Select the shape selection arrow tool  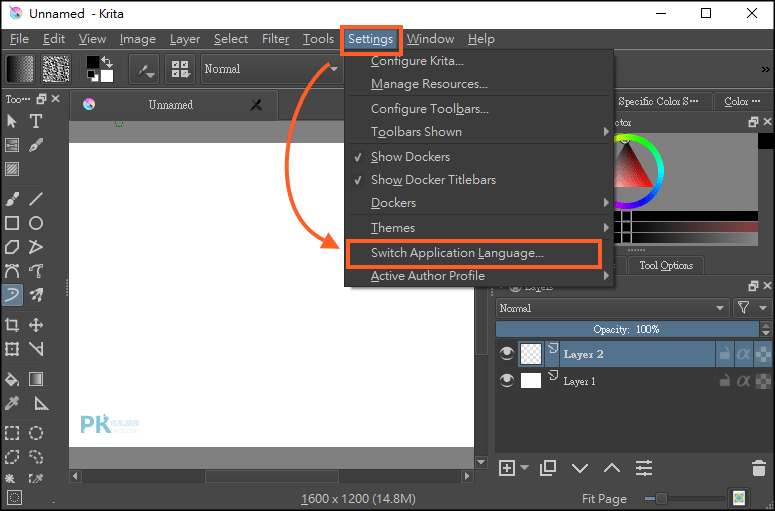pyautogui.click(x=12, y=121)
